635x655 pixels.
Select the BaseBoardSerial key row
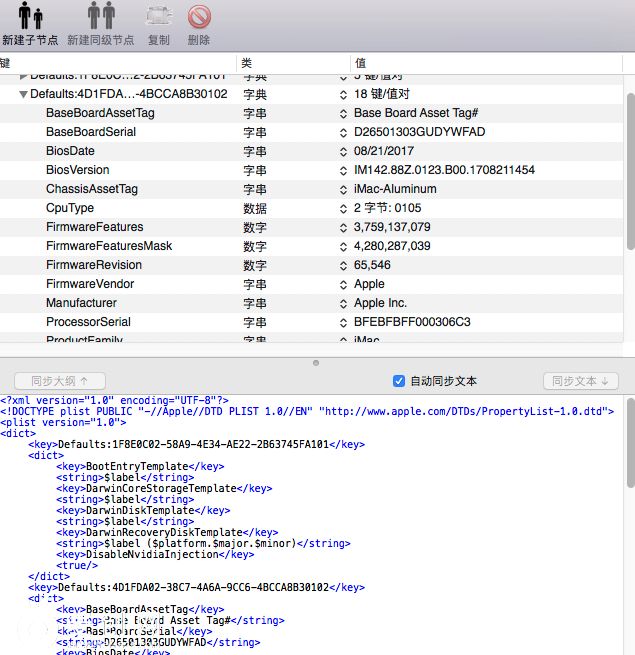[91, 132]
